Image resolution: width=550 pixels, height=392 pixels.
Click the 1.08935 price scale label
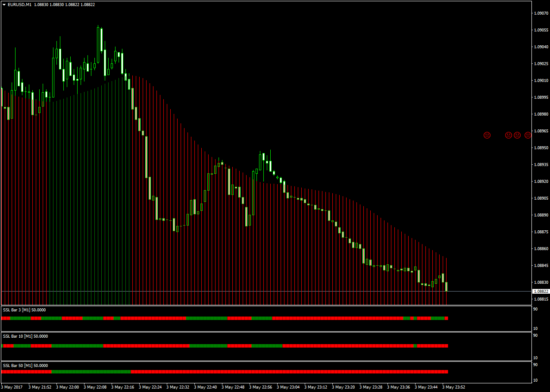541,165
